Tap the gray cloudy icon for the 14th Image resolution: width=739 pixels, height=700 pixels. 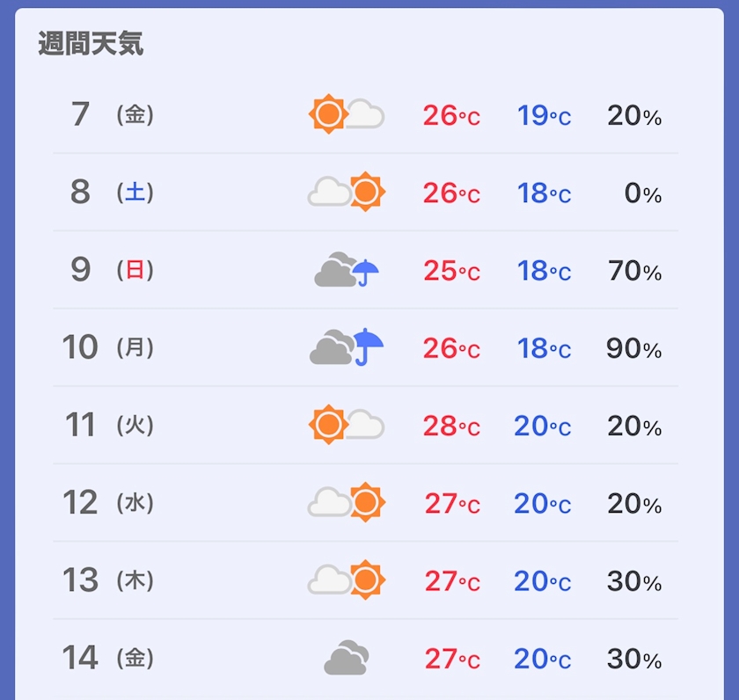tap(347, 657)
